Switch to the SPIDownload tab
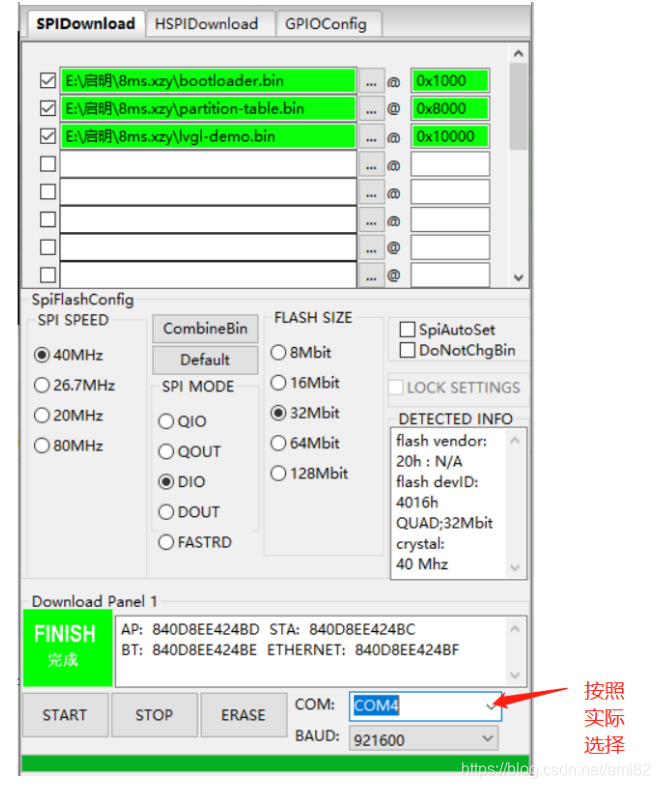Screen dimensions: 660x788 coord(85,24)
